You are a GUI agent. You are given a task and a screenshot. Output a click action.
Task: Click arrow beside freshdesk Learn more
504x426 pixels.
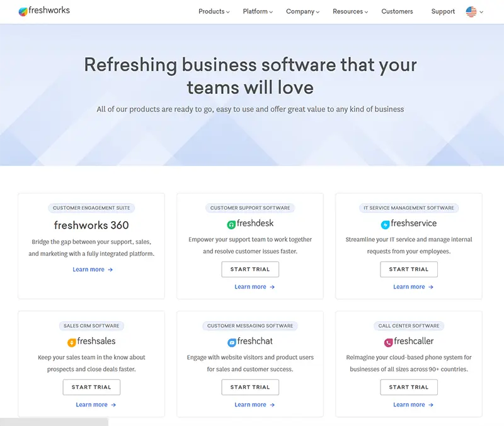pyautogui.click(x=272, y=287)
